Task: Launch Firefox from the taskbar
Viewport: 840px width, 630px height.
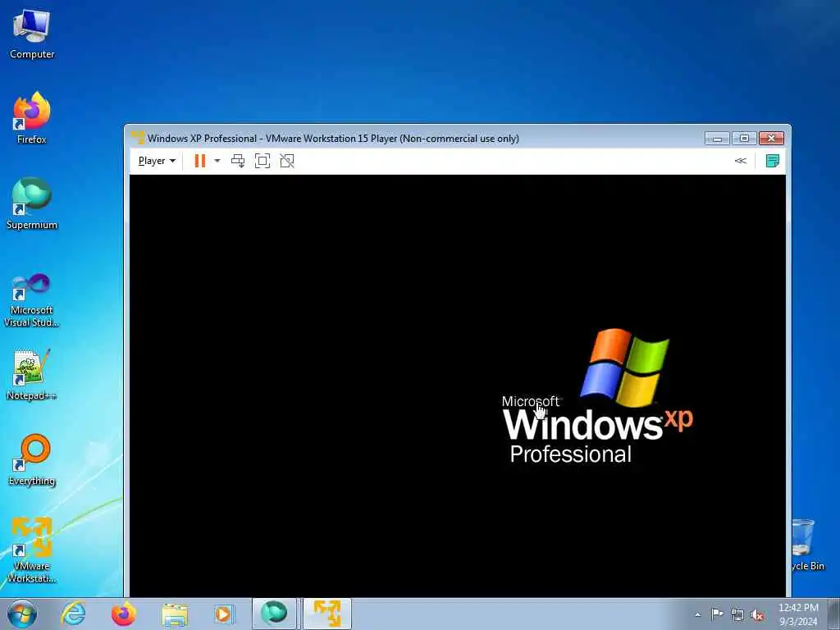Action: point(124,614)
